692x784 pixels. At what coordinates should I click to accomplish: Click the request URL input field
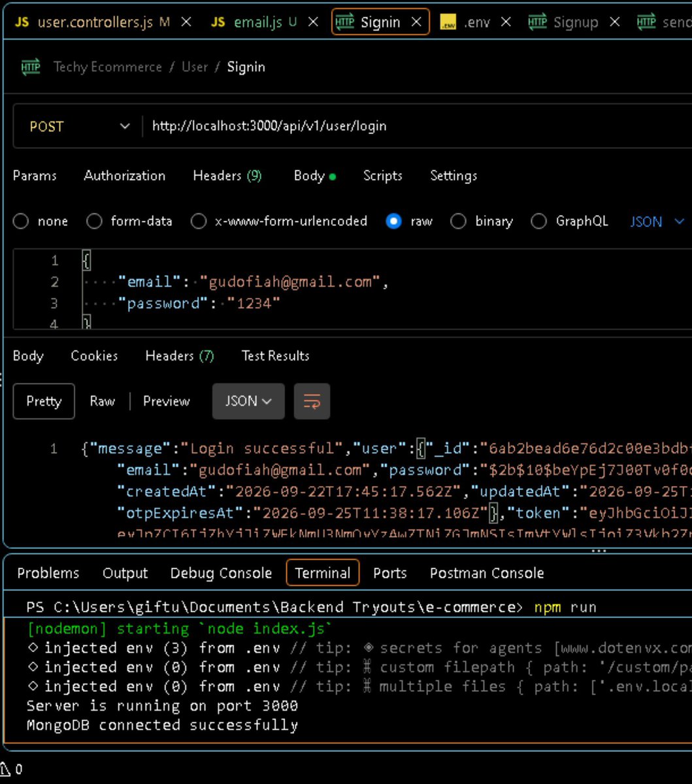[x=418, y=126]
